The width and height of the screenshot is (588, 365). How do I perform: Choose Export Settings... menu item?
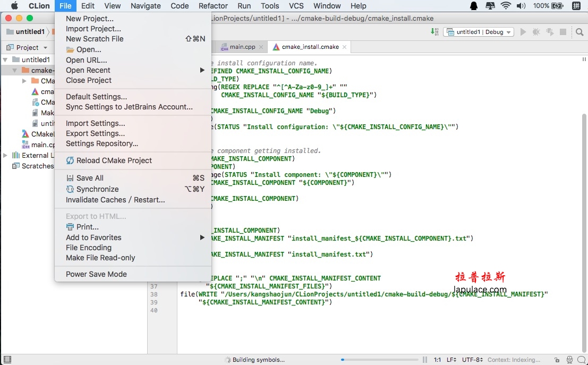[x=133, y=133]
